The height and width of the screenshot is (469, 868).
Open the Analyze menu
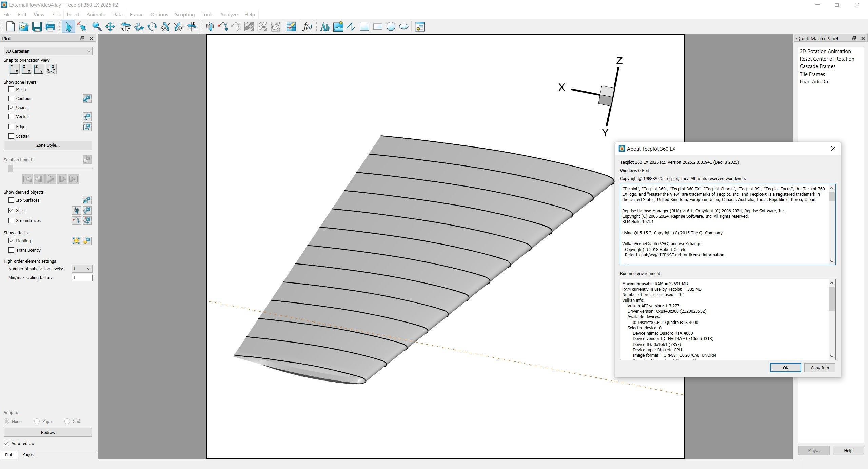pos(229,14)
